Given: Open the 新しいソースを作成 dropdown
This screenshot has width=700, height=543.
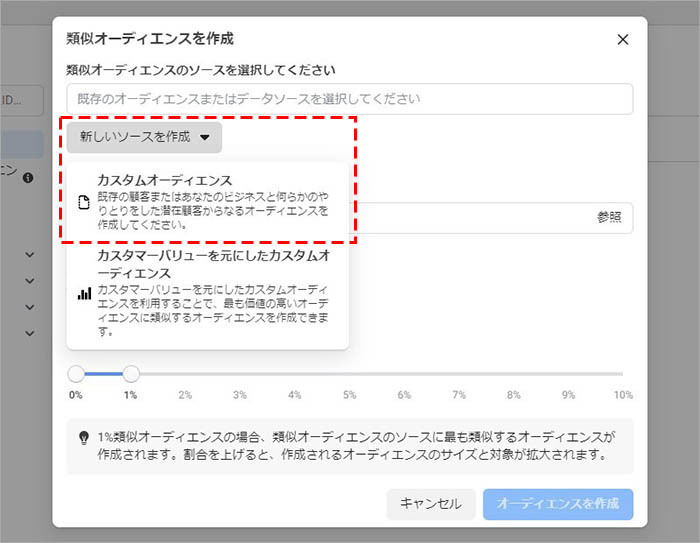Looking at the screenshot, I should point(145,136).
